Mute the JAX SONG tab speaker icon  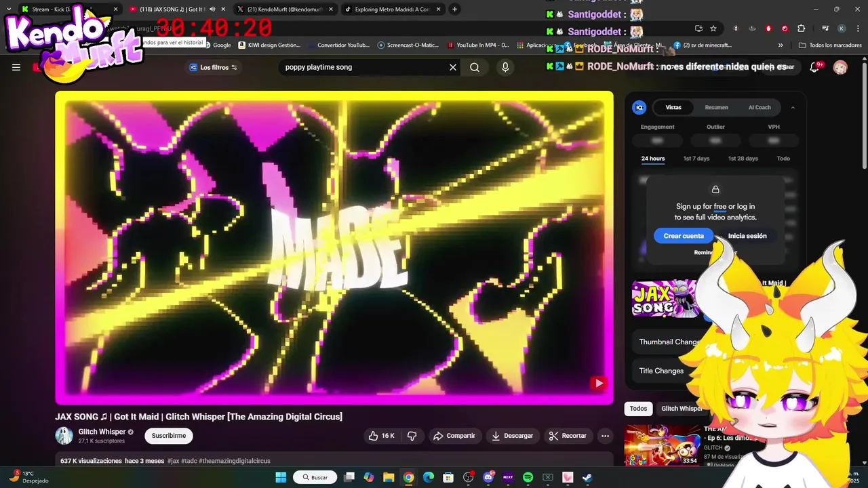212,9
